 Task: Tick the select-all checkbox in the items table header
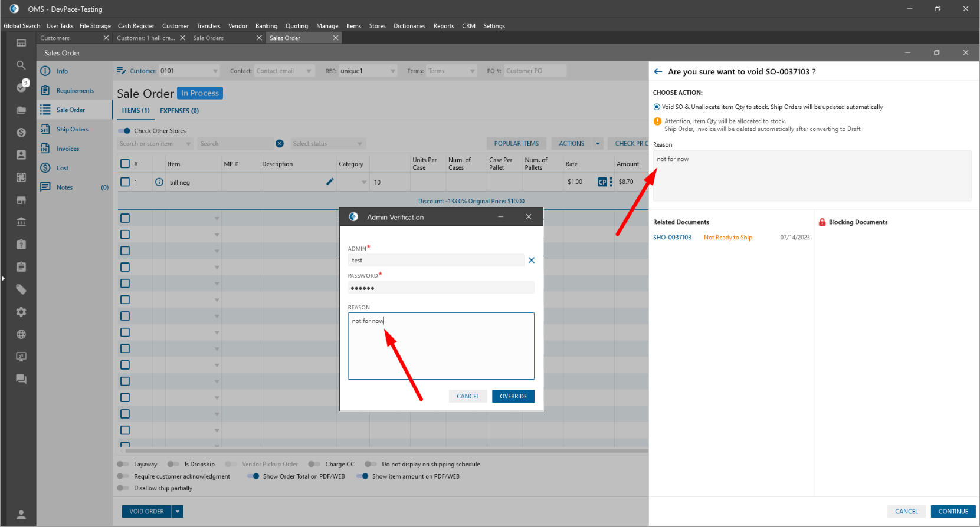click(x=125, y=164)
